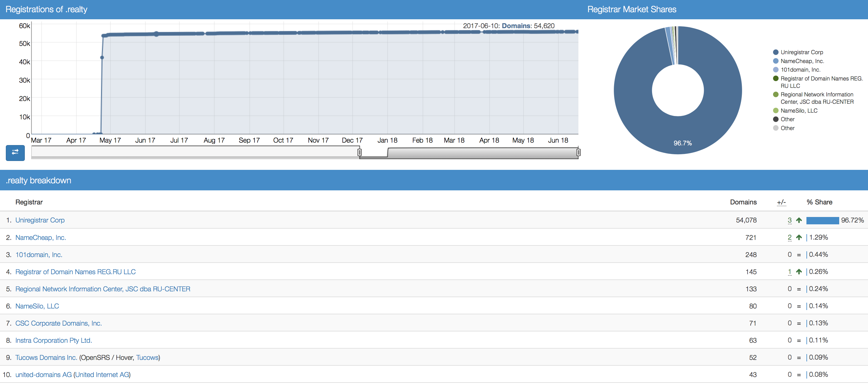Screen dimensions: 868x385
Task: Click the blue swap arrows button
Action: [x=15, y=153]
